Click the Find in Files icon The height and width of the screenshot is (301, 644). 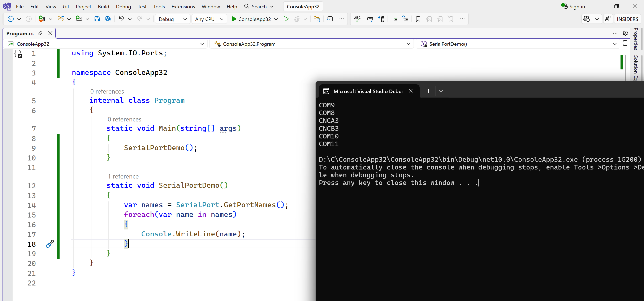[317, 19]
